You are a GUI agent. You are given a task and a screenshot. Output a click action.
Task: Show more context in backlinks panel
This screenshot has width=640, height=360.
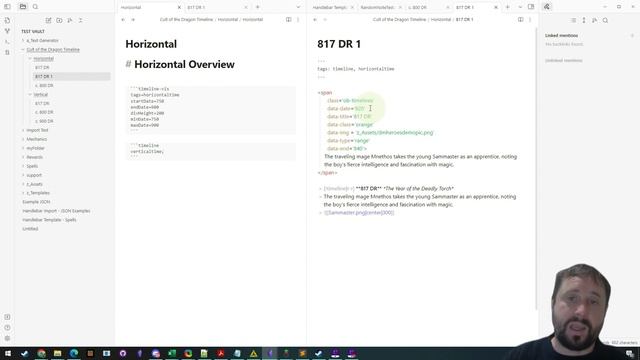pos(584,20)
